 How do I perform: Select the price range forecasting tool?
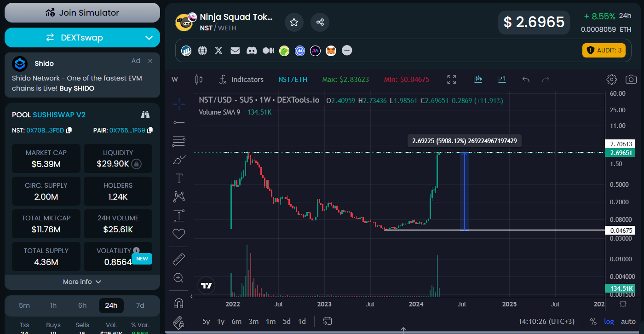(179, 216)
